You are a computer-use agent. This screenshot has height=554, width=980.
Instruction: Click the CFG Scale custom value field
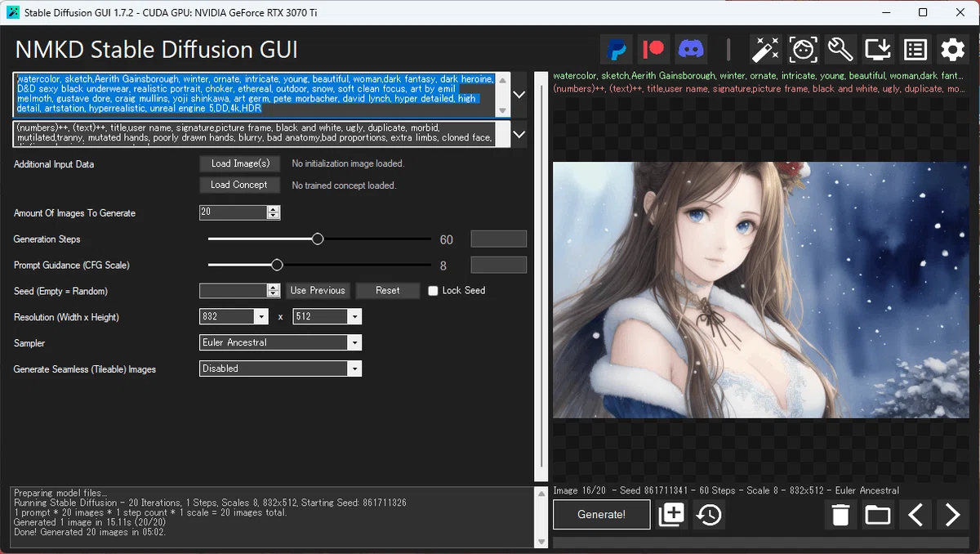499,265
